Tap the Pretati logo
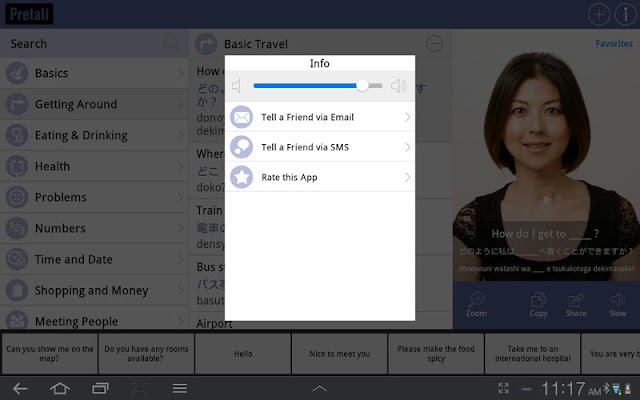 tap(29, 14)
